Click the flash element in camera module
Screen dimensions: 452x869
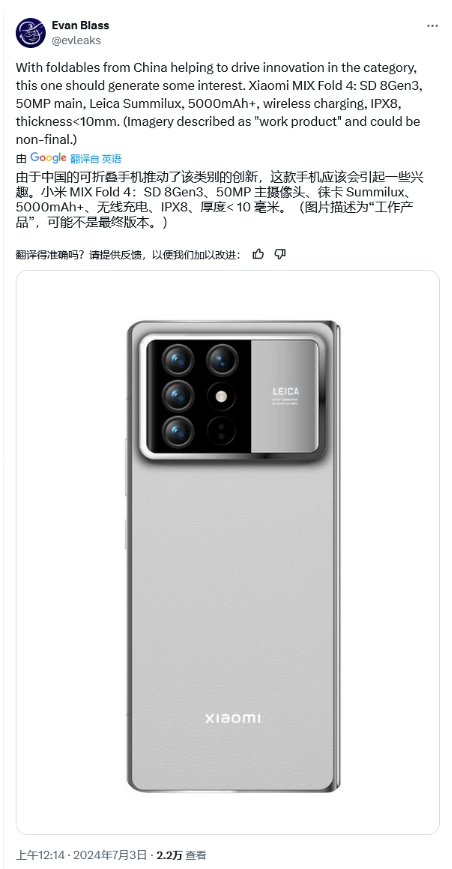[x=222, y=396]
